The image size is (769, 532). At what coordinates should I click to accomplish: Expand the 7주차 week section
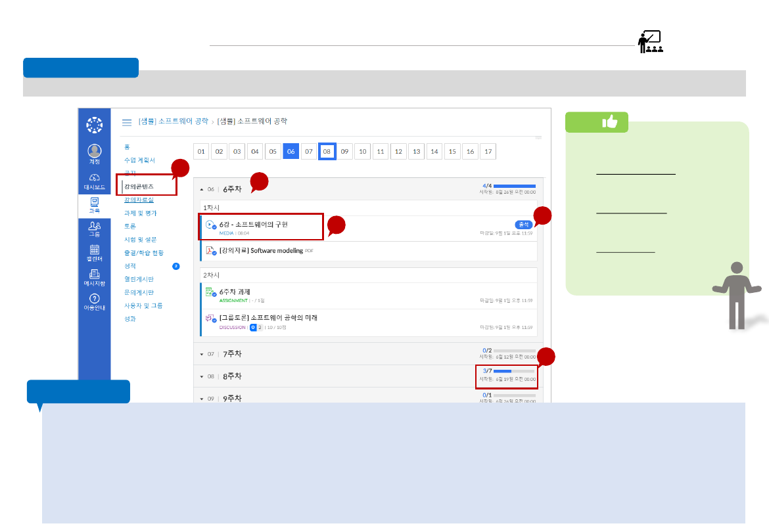click(x=203, y=353)
